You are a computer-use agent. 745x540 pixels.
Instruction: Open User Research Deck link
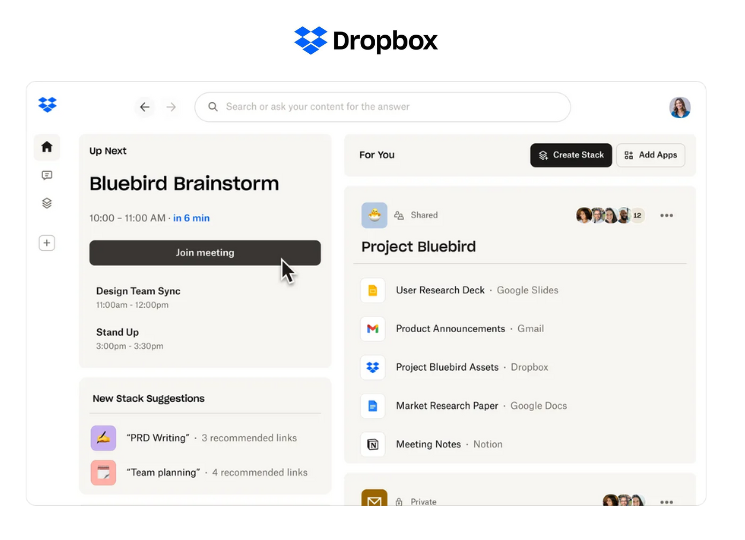click(440, 290)
